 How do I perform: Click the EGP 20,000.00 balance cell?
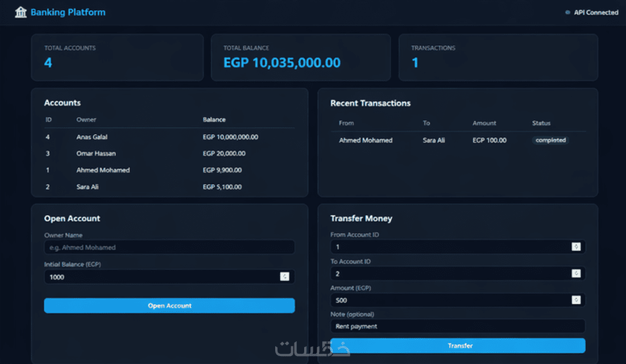224,153
